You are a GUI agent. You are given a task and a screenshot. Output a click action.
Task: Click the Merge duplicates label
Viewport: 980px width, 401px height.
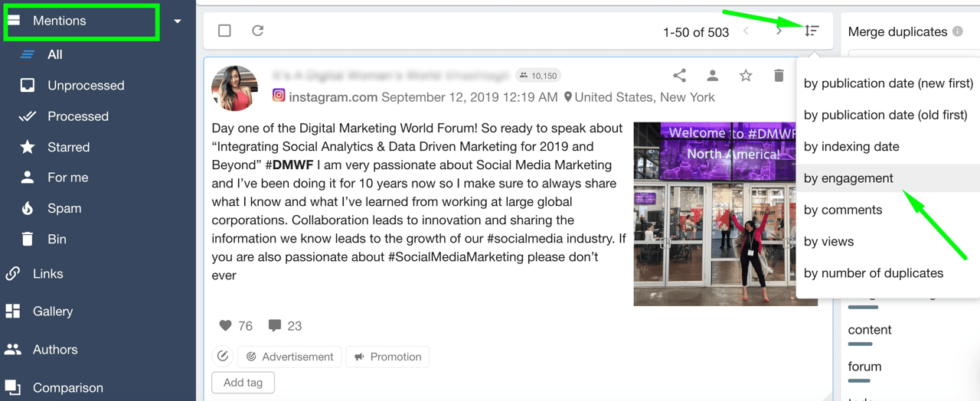[897, 31]
